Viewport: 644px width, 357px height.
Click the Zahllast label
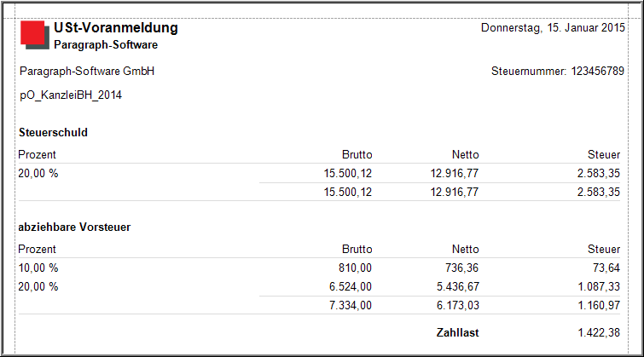[x=457, y=333]
